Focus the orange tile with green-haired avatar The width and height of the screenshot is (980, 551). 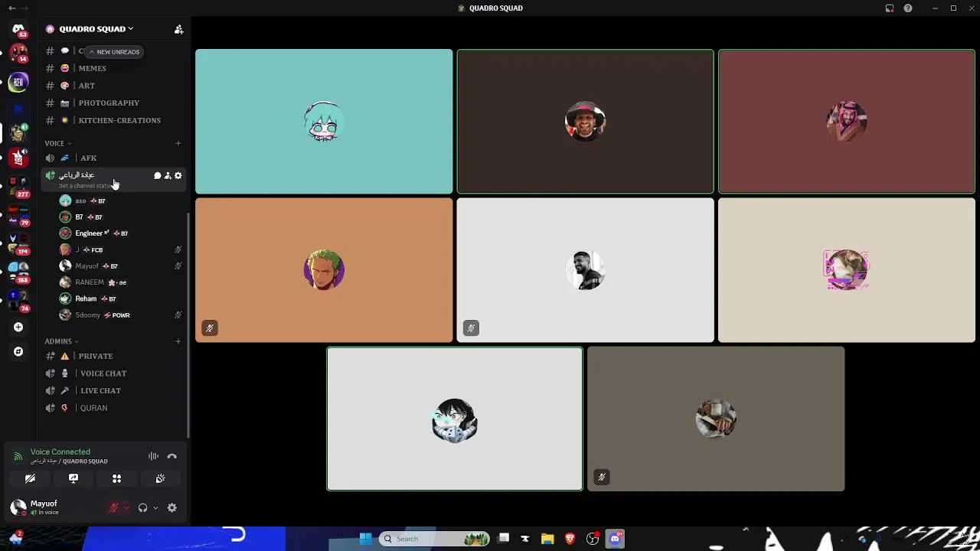pyautogui.click(x=324, y=270)
